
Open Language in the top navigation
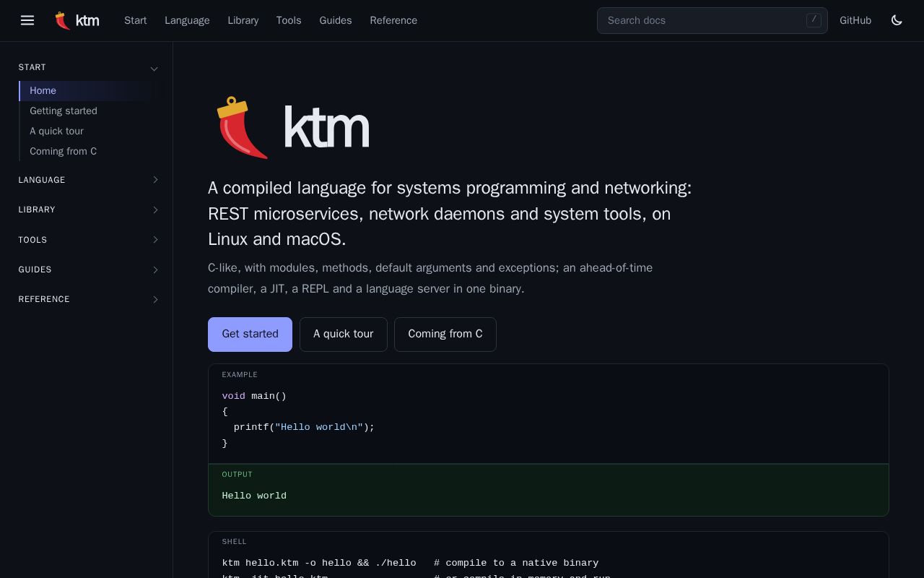click(x=187, y=20)
